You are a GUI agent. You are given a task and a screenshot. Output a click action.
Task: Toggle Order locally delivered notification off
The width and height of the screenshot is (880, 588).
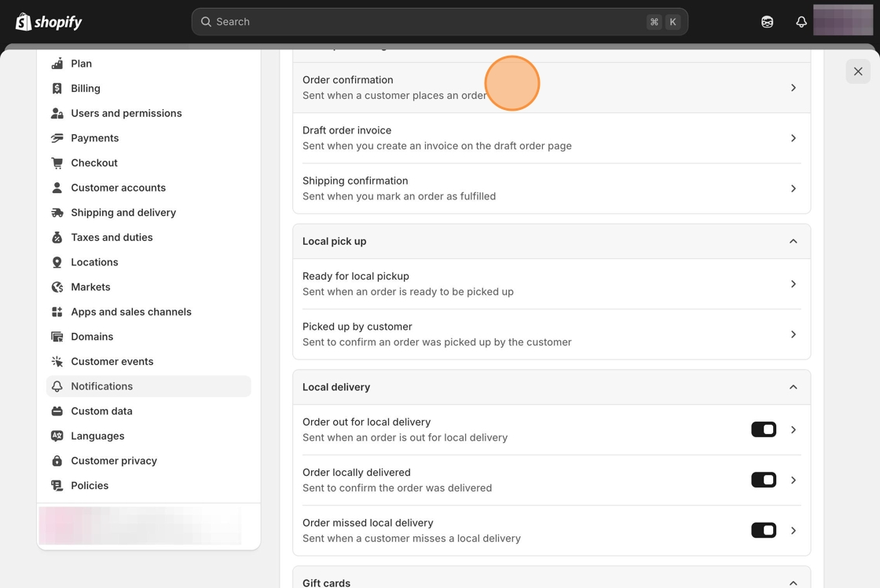pos(763,480)
